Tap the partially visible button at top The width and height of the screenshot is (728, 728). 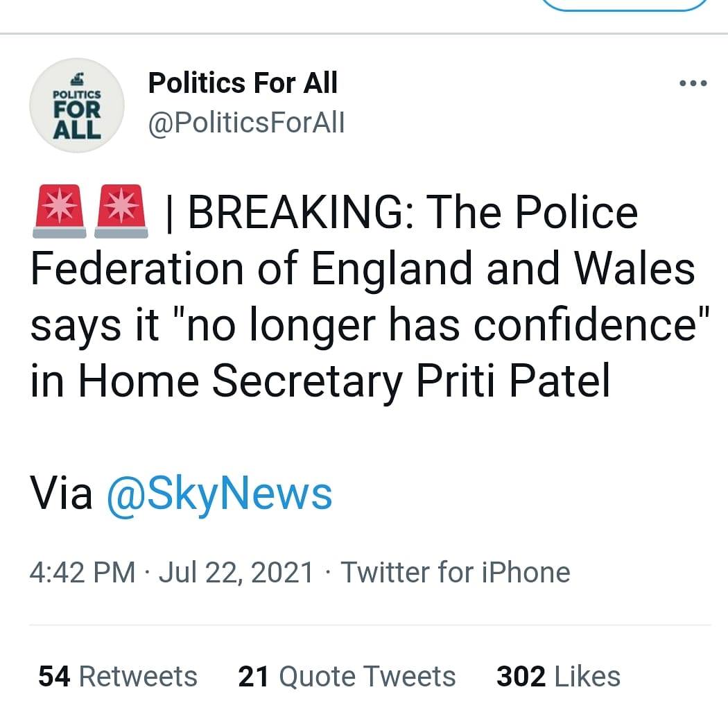coord(624,6)
